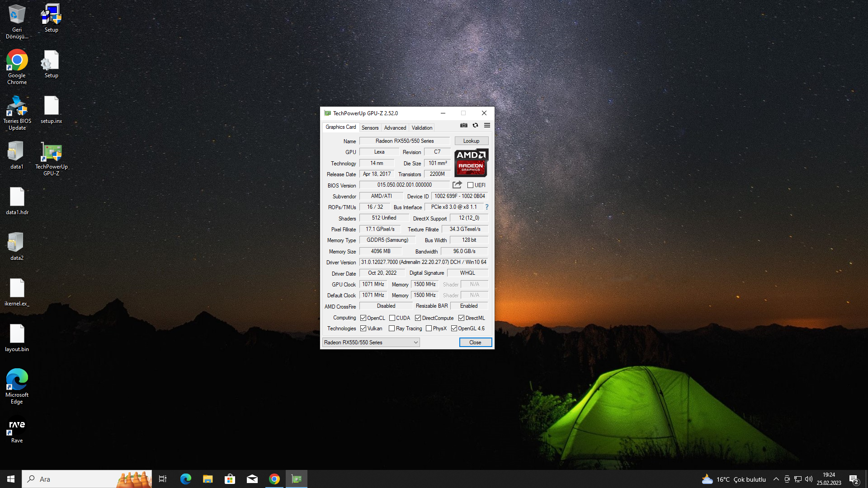The image size is (868, 488).
Task: Switch to the Sensors tab
Action: [370, 128]
